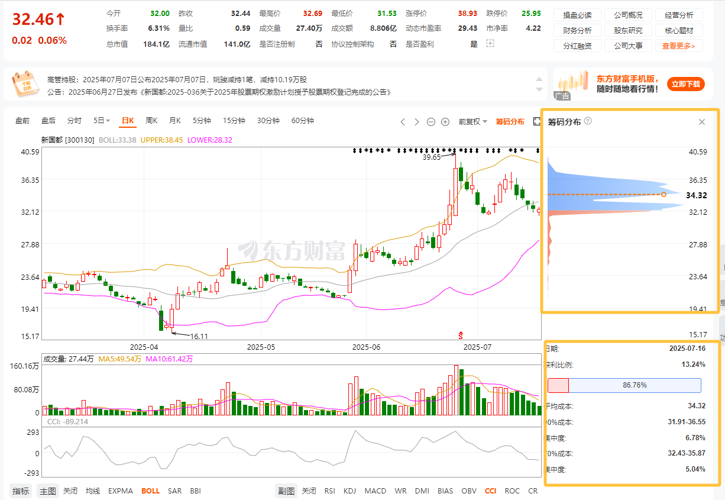Click the fullscreen icon beside 筹码分布
The height and width of the screenshot is (500, 725).
point(537,121)
